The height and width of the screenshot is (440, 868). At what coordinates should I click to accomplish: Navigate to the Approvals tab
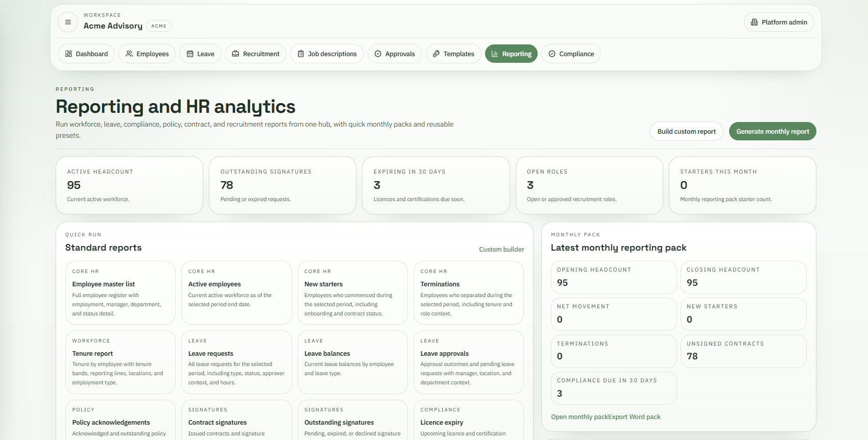395,54
